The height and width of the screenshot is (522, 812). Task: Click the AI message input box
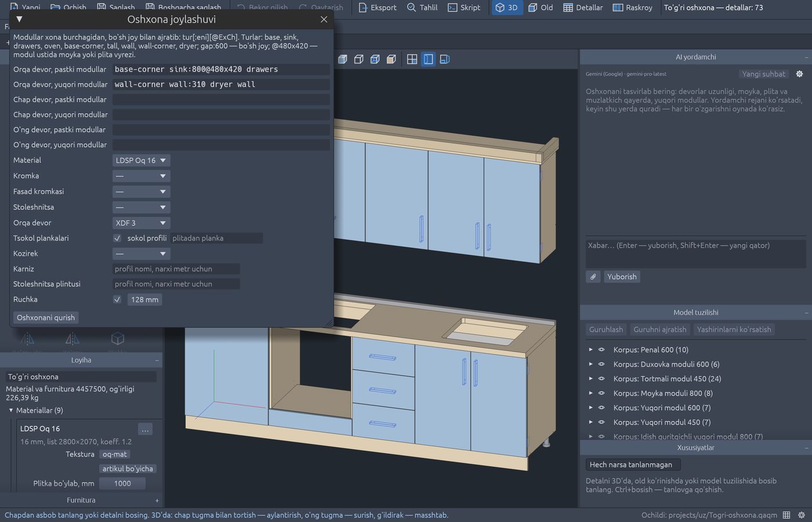coord(695,253)
